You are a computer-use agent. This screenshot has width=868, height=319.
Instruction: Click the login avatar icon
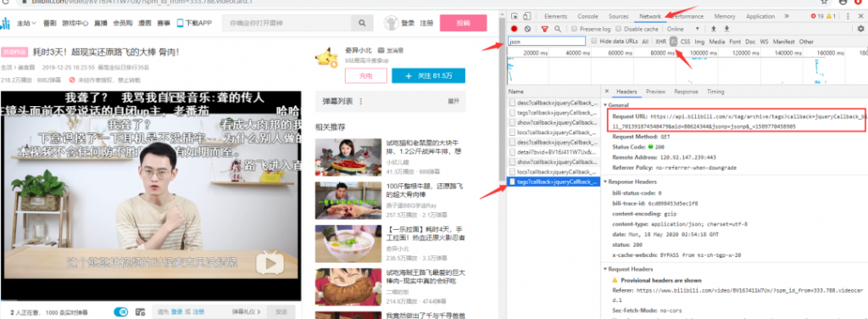392,23
